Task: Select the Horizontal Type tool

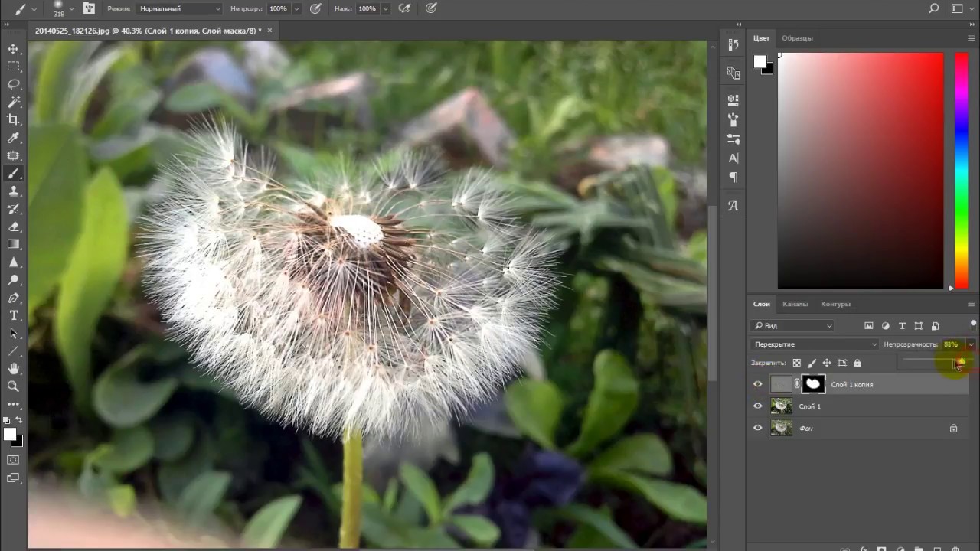Action: click(x=14, y=315)
